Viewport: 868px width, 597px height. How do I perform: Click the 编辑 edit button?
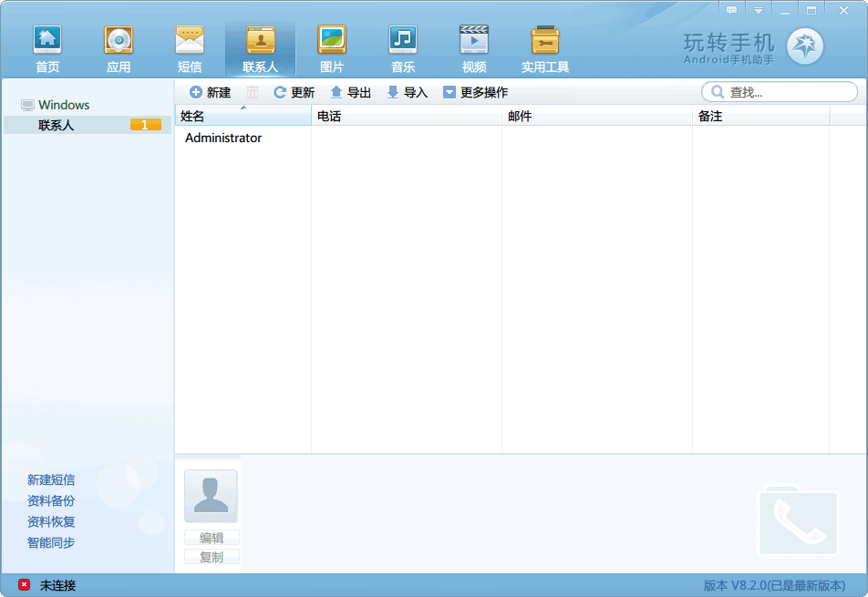(212, 538)
